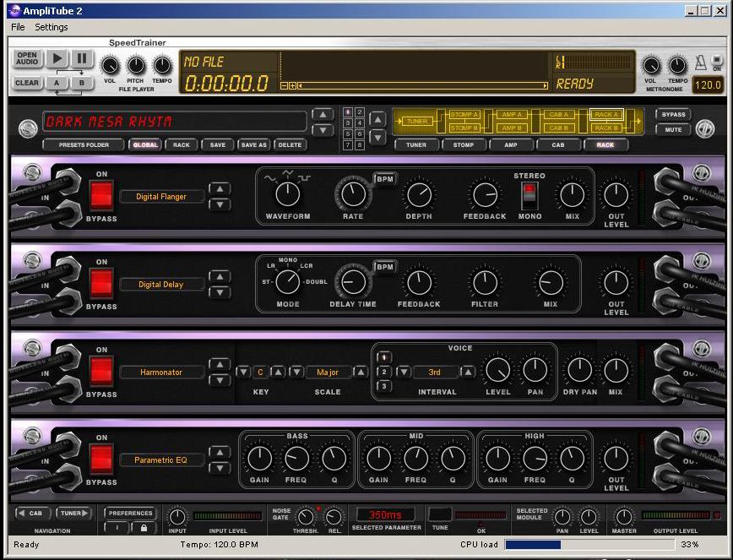733x560 pixels.
Task: Click next effect arrow beside Digital Delay
Action: pos(219,293)
